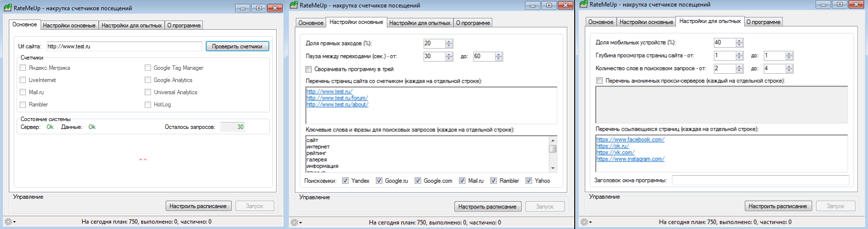The image size is (868, 229).
Task: Open the https://vk.com/ referrer link
Action: [615, 152]
